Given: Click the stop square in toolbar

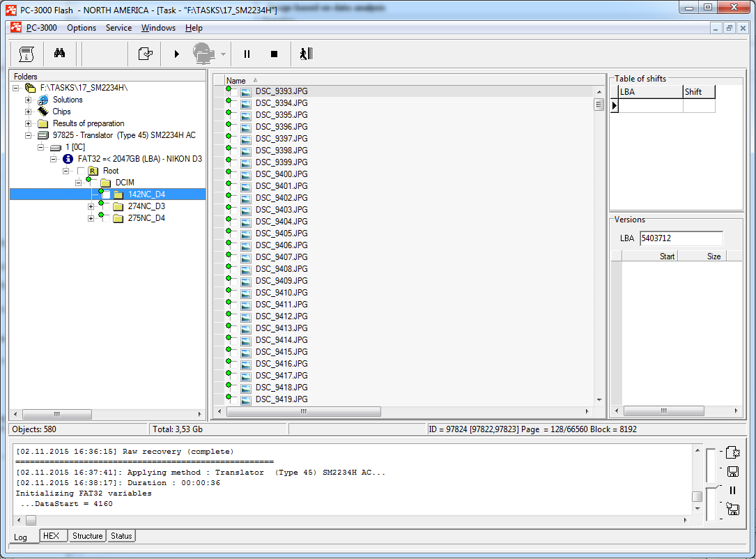Looking at the screenshot, I should click(274, 54).
